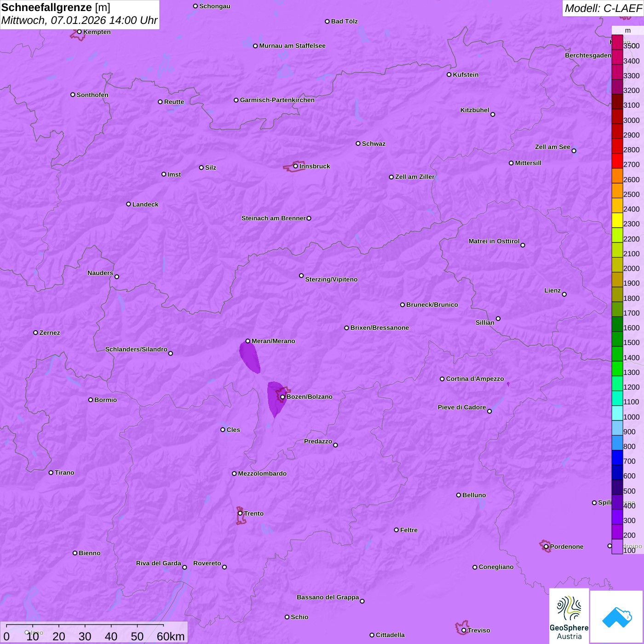Click the Meran/Merano label
Image resolution: width=644 pixels, height=644 pixels.
coord(273,341)
